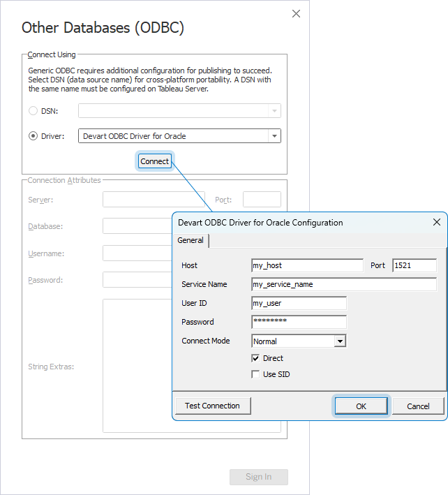Click the User ID field with my_user

[299, 304]
